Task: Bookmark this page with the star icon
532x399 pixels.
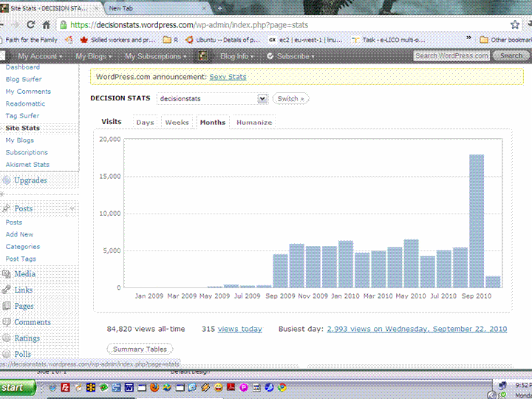Action: pos(515,24)
